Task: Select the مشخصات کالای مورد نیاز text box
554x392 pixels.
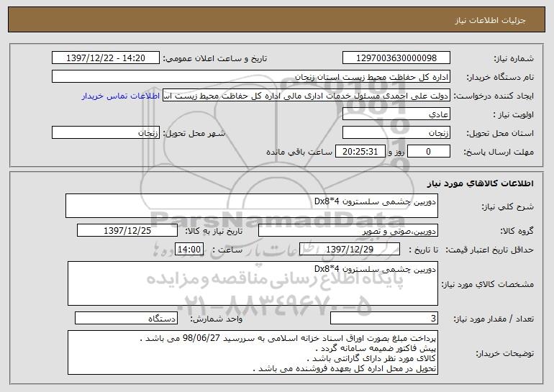Action: 253,283
